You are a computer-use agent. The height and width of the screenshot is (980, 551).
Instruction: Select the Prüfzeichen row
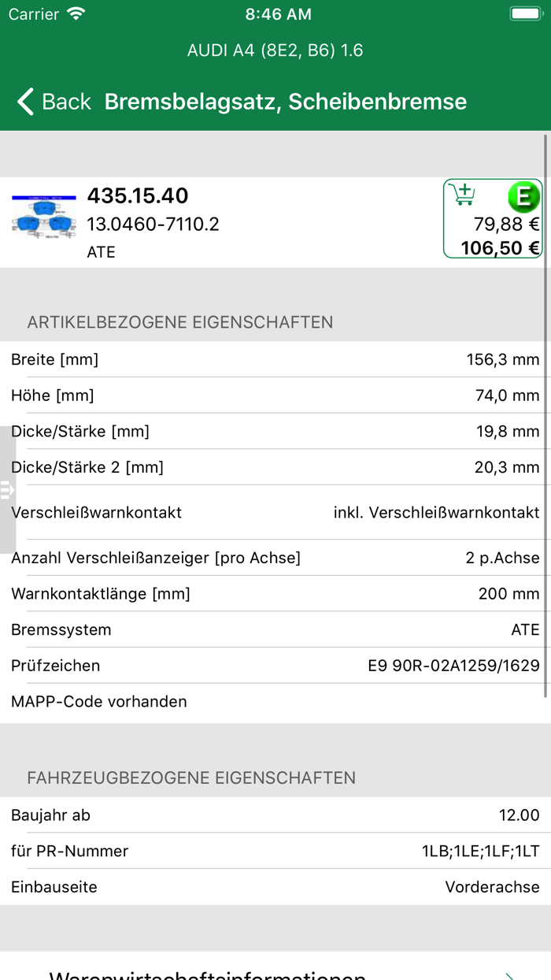coord(275,666)
